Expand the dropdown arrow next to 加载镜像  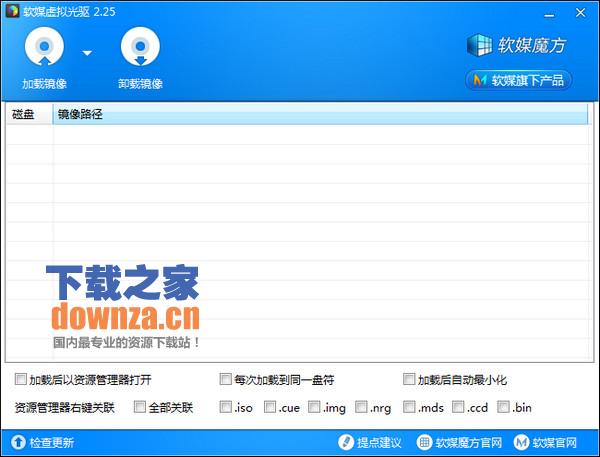(87, 53)
